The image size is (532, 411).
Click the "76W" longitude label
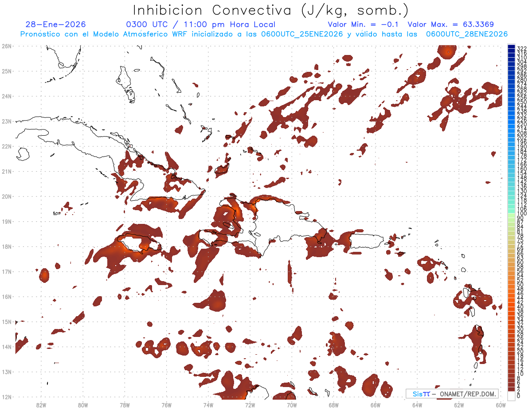click(x=167, y=405)
